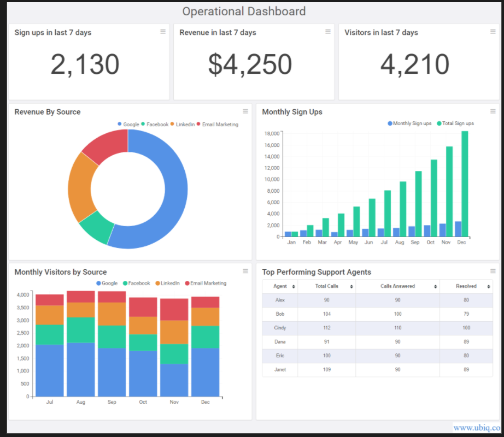Viewport: 504px width, 437px height.
Task: Click the 2,130 sign ups figure
Action: (x=85, y=65)
